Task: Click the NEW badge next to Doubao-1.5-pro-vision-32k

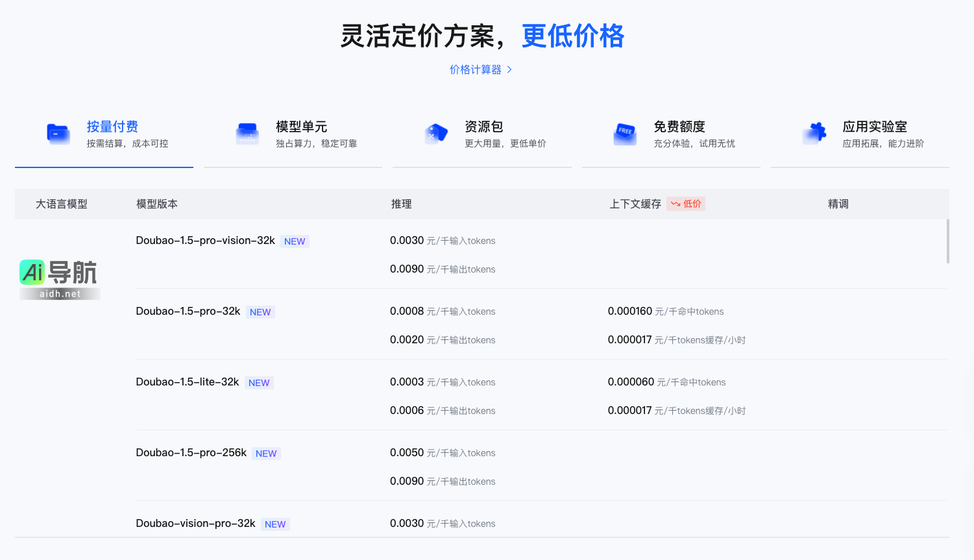Action: coord(295,241)
